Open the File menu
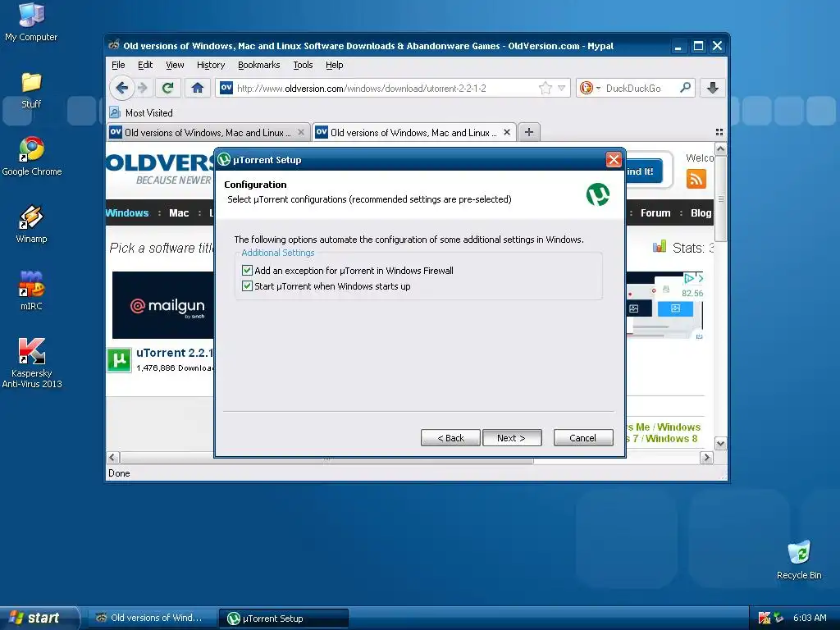 tap(118, 65)
